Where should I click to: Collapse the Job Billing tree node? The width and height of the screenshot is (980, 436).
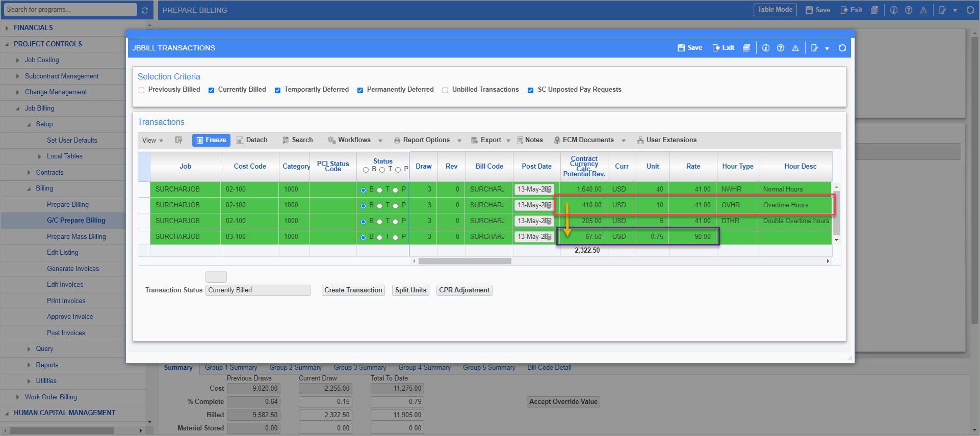pyautogui.click(x=18, y=108)
